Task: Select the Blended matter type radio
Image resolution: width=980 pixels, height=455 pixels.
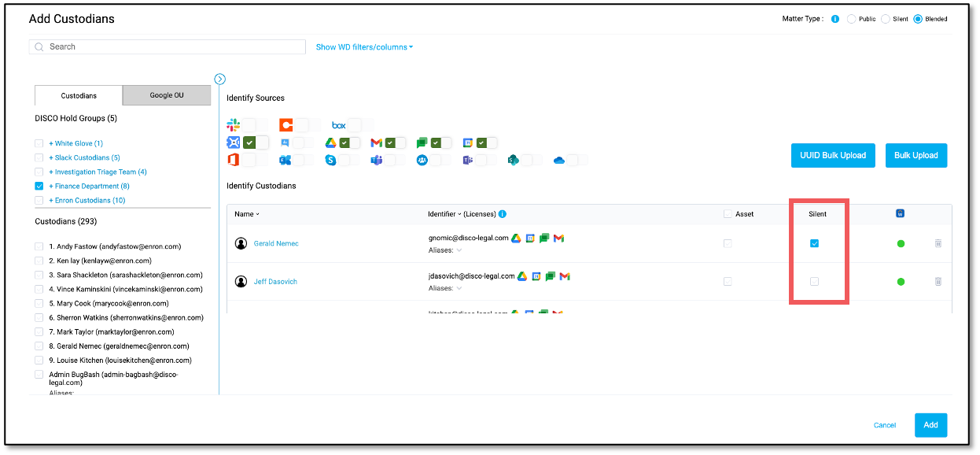Action: pyautogui.click(x=918, y=19)
